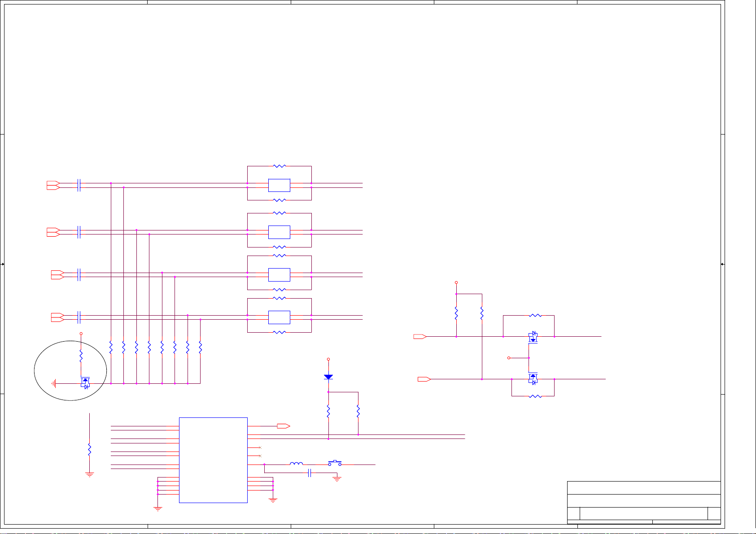Image resolution: width=756 pixels, height=534 pixels.
Task: Click the ground symbol under the standalone resistor
Action: pos(90,474)
